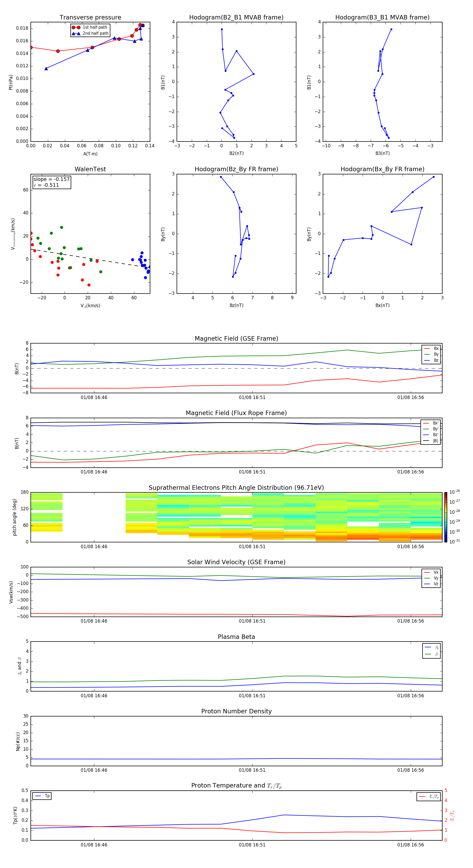
Task: Select the red "Te/Tp" legend entry
Action: pyautogui.click(x=429, y=797)
